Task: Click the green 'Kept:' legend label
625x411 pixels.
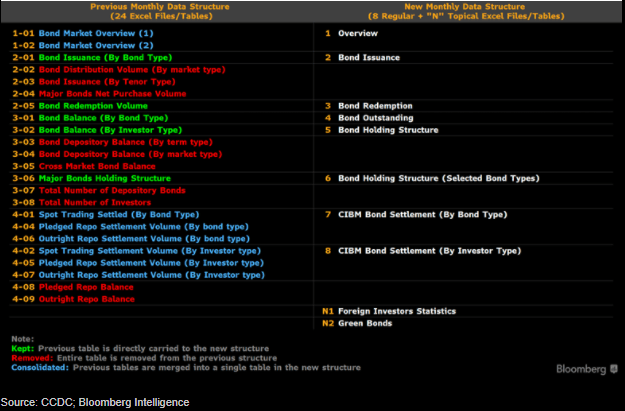Action: point(23,348)
